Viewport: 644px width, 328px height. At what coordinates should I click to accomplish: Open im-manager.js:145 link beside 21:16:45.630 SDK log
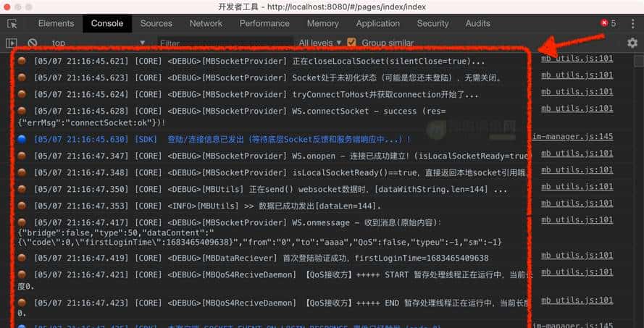click(x=573, y=136)
